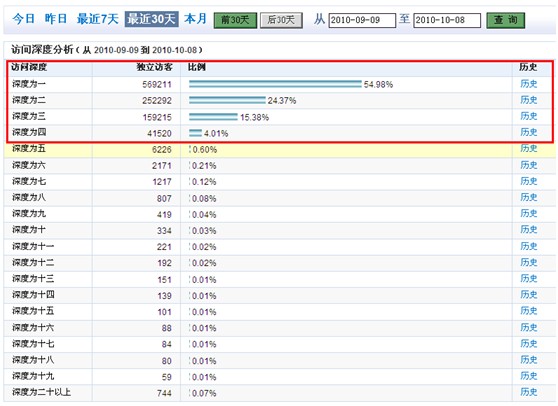Open 历史 link for 深度为四
558x406 pixels.
(528, 132)
